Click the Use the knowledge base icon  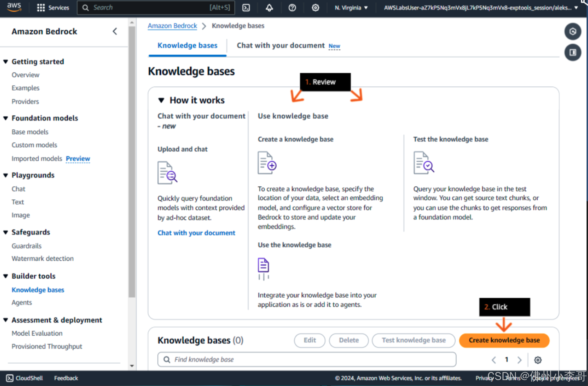point(264,269)
